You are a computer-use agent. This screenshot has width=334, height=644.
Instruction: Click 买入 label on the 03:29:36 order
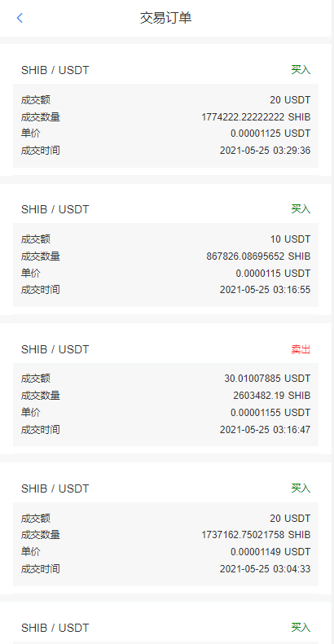click(301, 70)
